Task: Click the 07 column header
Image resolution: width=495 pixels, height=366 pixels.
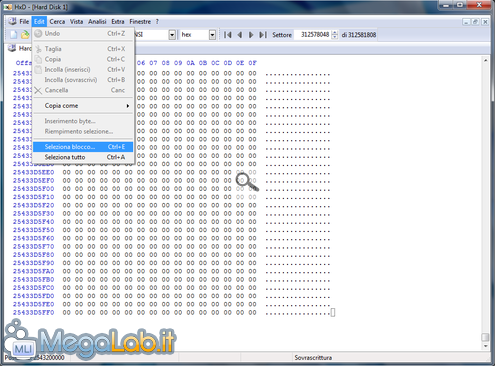Action: point(153,63)
